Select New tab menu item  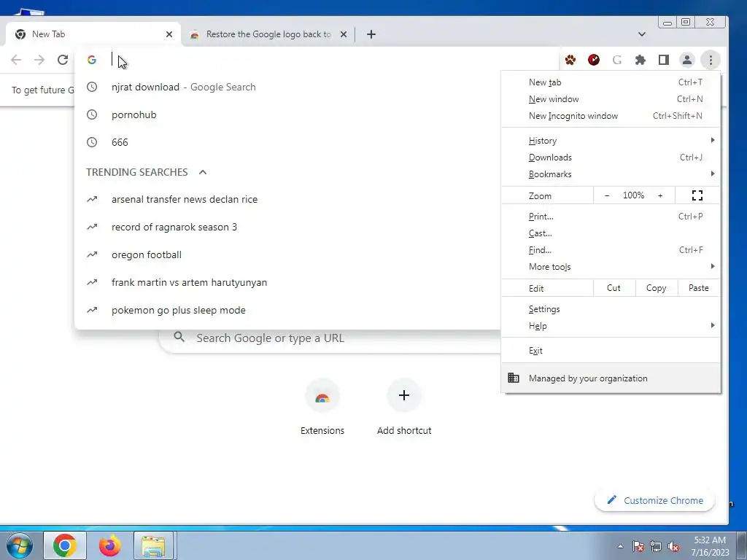(611, 82)
